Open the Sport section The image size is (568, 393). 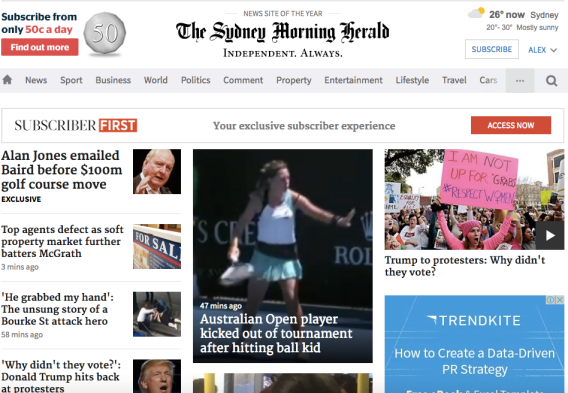(x=71, y=80)
